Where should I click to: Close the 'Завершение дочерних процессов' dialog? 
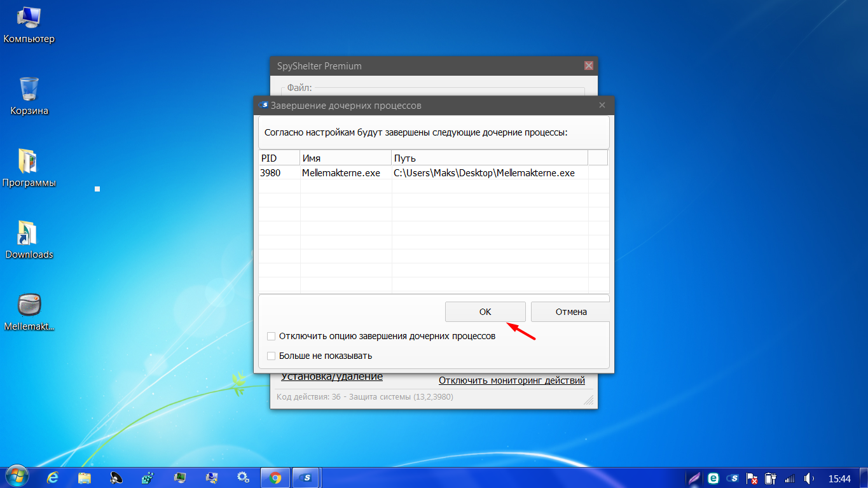point(602,105)
